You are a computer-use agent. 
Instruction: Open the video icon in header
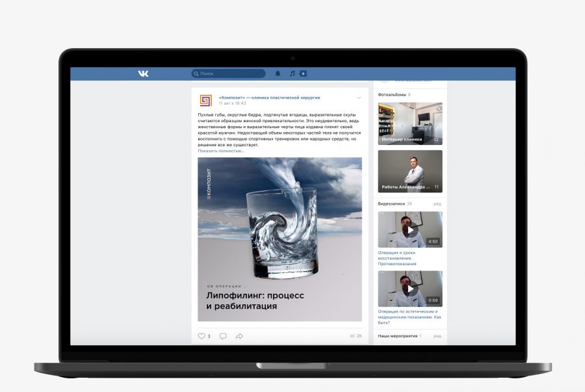click(303, 73)
